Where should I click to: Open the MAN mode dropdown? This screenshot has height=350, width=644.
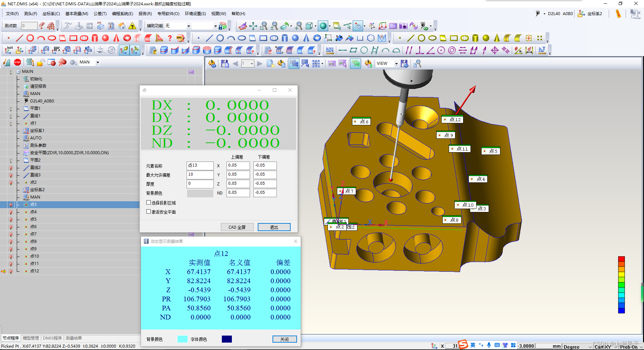(x=98, y=62)
